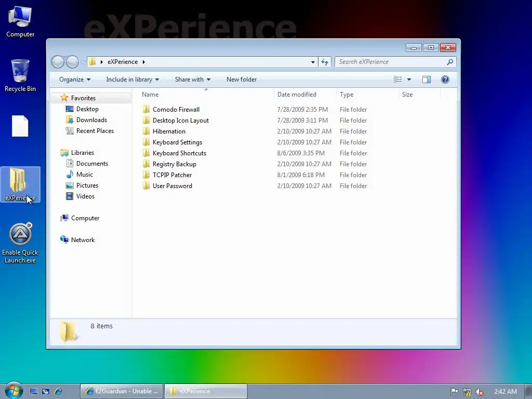Expand the address bar history dropdown
The image size is (532, 399).
pyautogui.click(x=313, y=62)
